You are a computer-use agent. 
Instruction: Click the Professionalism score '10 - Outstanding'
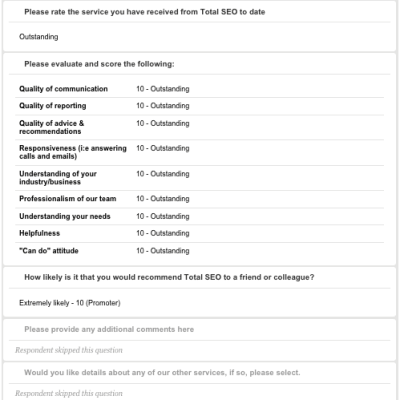tap(163, 199)
